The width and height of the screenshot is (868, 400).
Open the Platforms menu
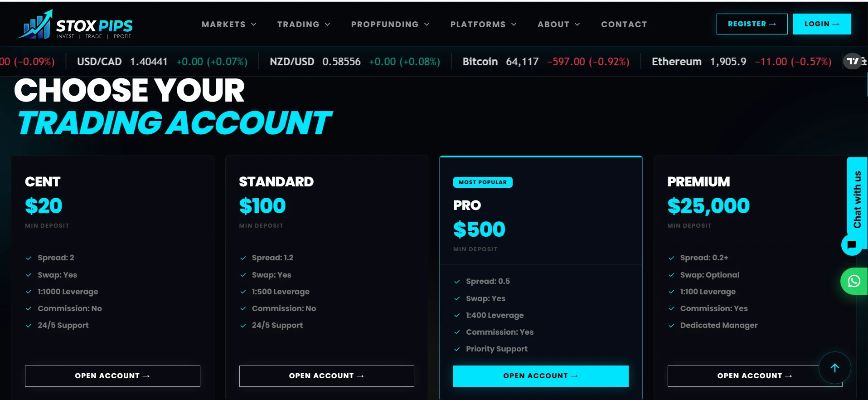click(483, 24)
